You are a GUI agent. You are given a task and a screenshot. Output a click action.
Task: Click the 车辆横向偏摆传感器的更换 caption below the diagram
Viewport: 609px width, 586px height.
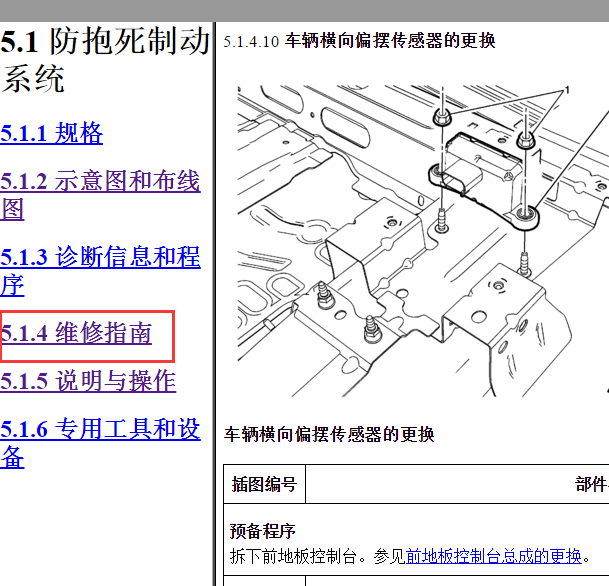pyautogui.click(x=329, y=434)
